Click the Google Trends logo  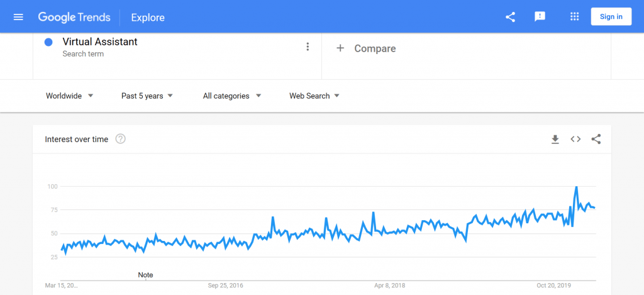click(x=74, y=17)
